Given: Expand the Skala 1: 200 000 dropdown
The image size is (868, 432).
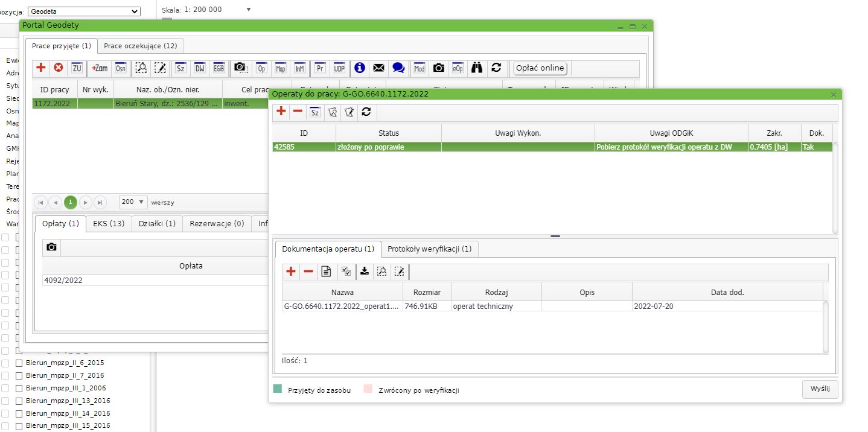Looking at the screenshot, I should coord(248,10).
